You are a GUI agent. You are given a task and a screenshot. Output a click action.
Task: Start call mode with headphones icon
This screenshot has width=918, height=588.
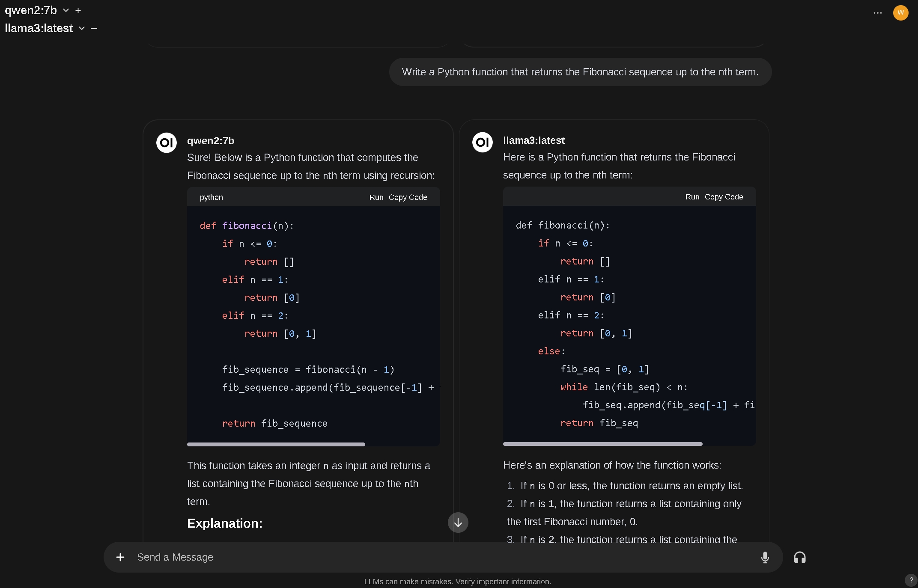(799, 557)
